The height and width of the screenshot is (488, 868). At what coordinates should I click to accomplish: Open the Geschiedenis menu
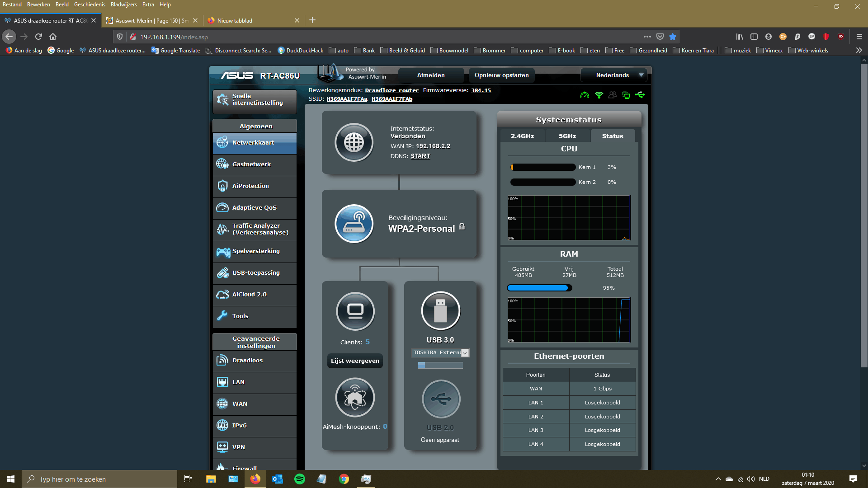point(90,5)
